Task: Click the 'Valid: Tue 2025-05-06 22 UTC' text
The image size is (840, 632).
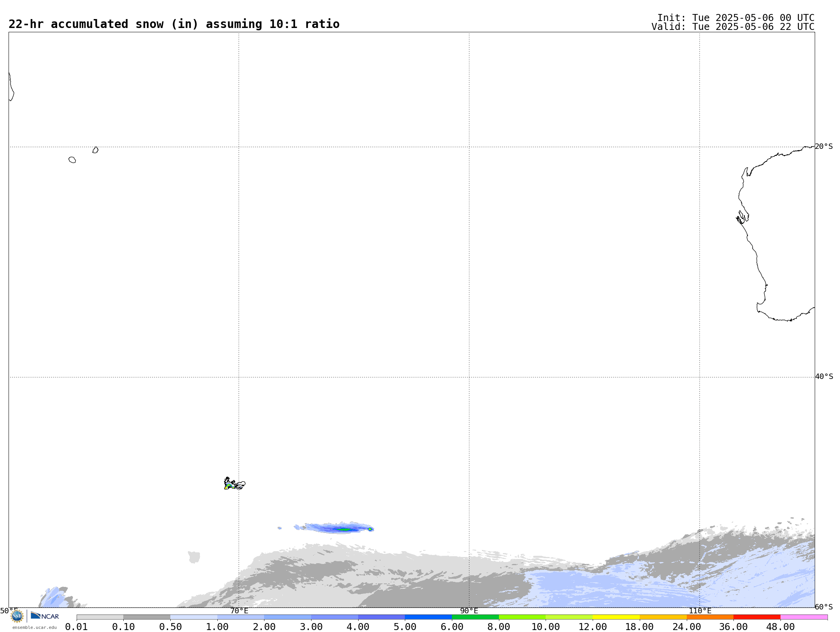Action: tap(733, 27)
